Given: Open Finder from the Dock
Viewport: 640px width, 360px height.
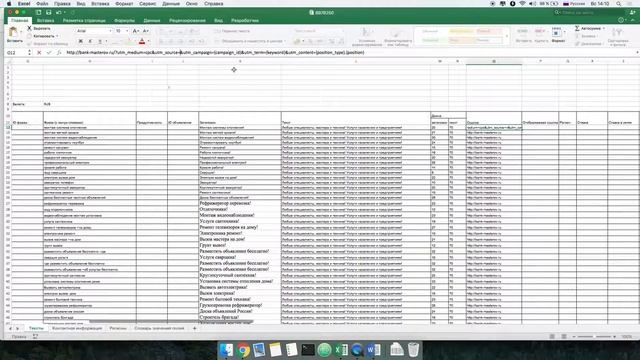Looking at the screenshot, I should pos(226,350).
